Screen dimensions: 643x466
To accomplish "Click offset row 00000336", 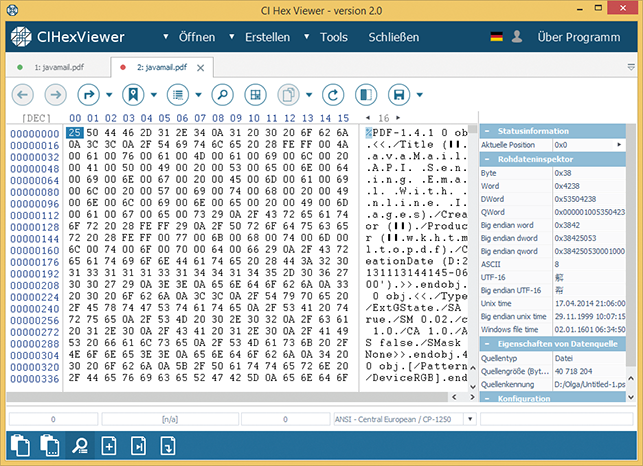I will pos(35,379).
